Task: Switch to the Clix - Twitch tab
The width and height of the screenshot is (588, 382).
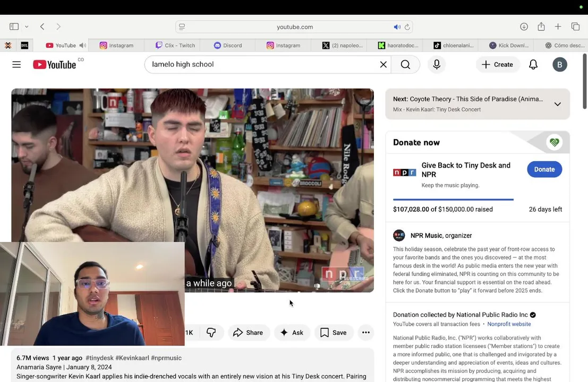Action: pos(175,45)
